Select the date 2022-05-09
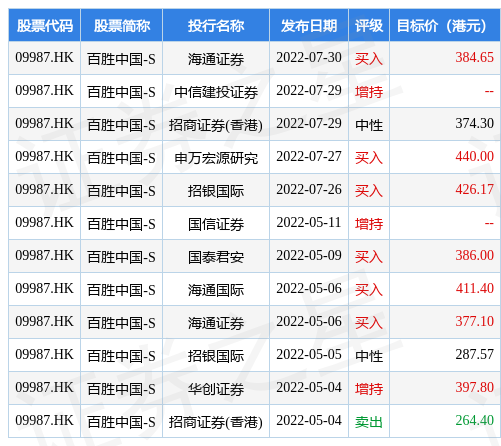 click(309, 255)
